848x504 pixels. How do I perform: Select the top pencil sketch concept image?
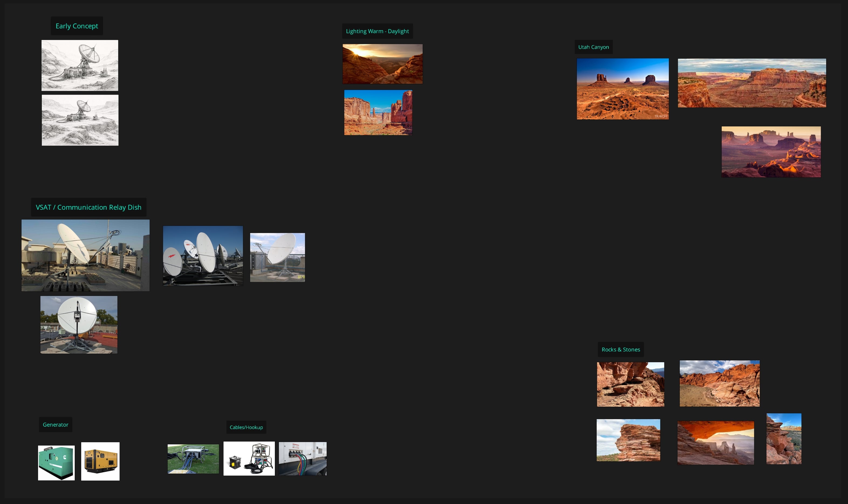point(80,65)
